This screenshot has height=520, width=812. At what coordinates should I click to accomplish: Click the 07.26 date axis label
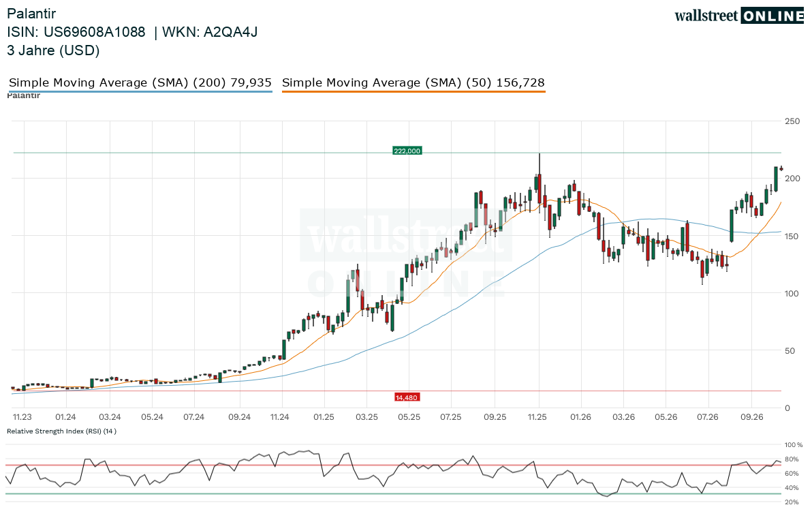click(708, 417)
